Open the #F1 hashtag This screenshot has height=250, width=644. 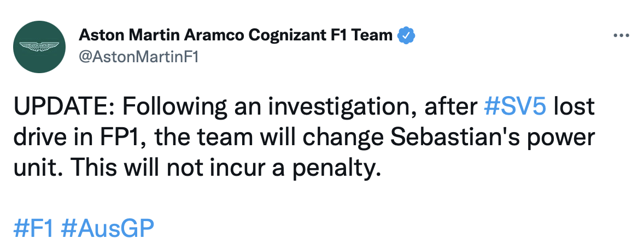(33, 228)
